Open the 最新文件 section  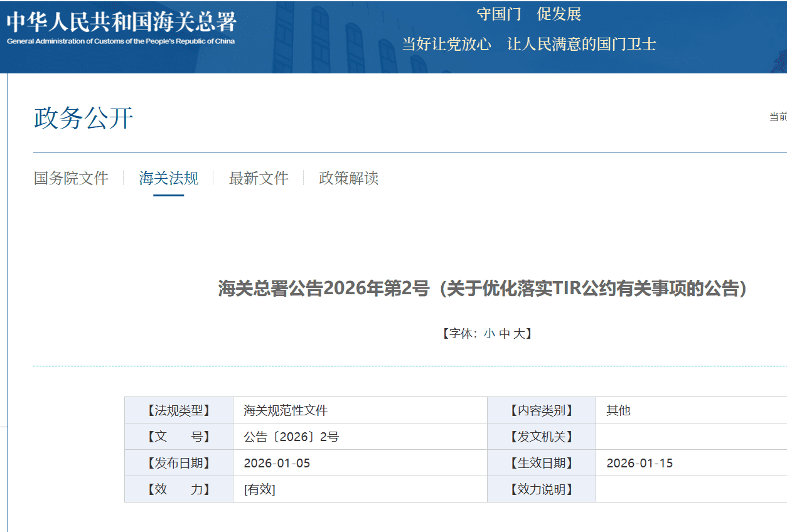point(258,178)
